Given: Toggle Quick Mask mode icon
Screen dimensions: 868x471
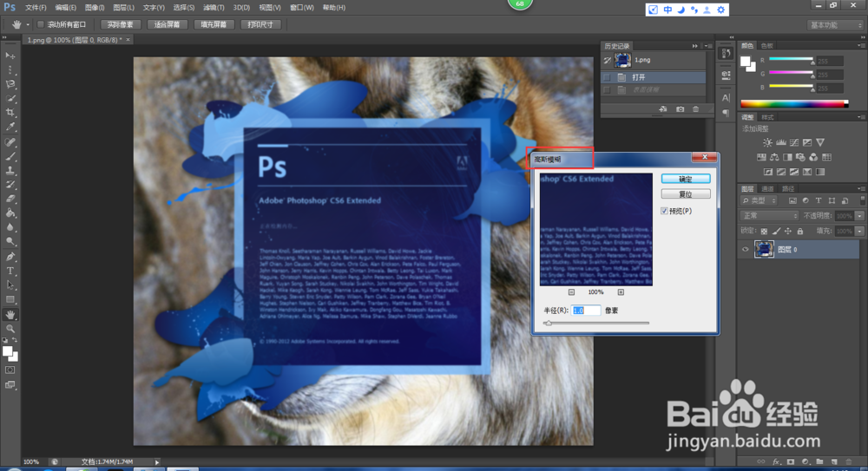Looking at the screenshot, I should point(10,370).
